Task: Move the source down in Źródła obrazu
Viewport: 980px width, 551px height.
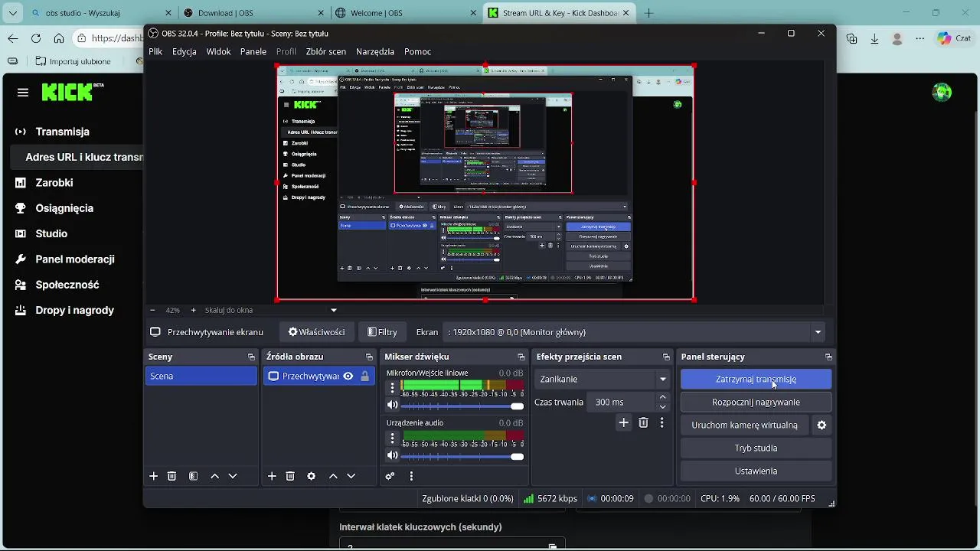Action: point(351,476)
